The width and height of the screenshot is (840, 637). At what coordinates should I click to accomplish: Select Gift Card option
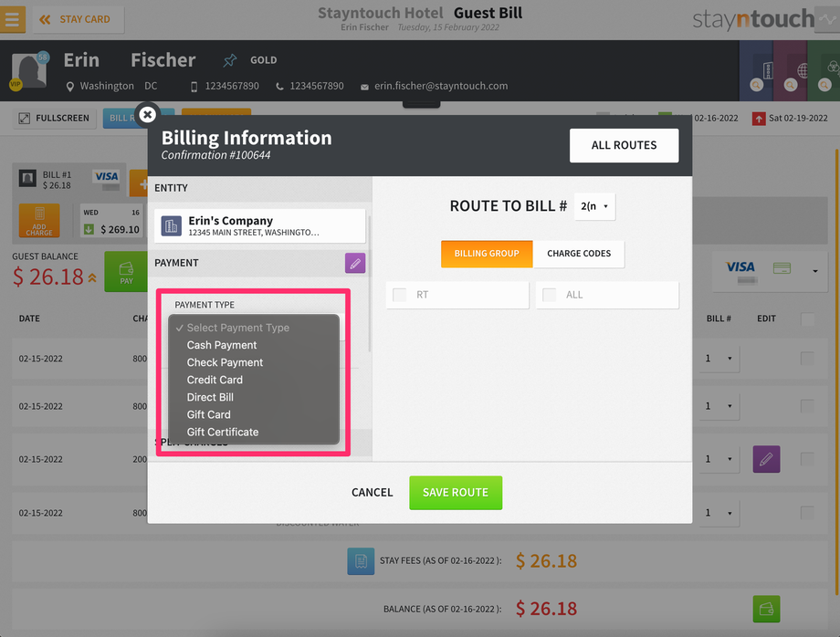click(254, 414)
